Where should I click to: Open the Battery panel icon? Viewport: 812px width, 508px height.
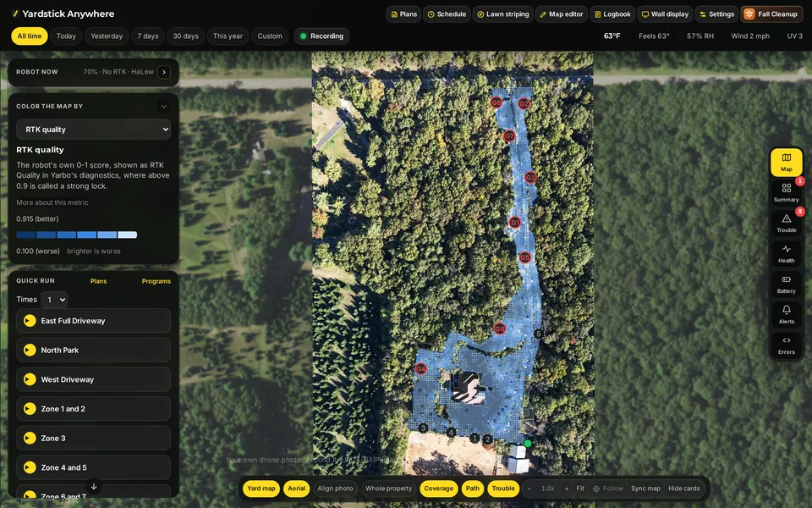pyautogui.click(x=786, y=284)
